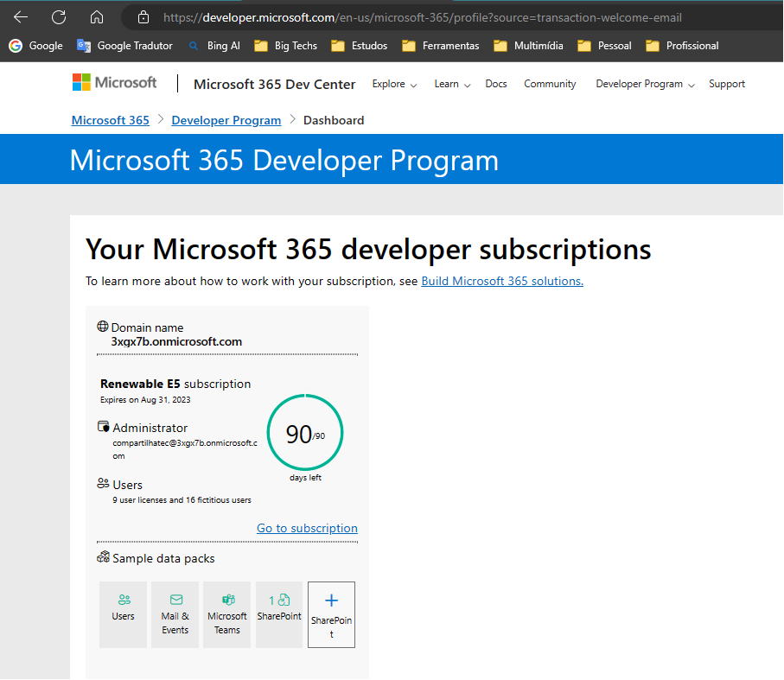
Task: Reload the page
Action: (58, 16)
